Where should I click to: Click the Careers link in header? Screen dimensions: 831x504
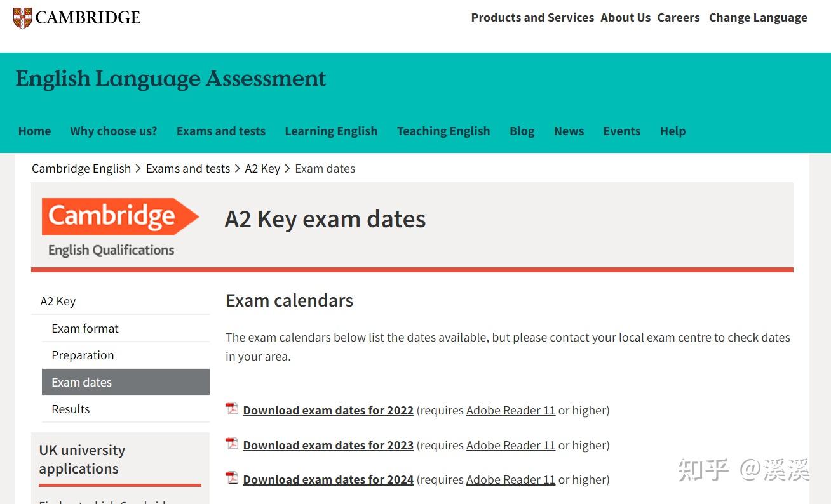pos(679,18)
